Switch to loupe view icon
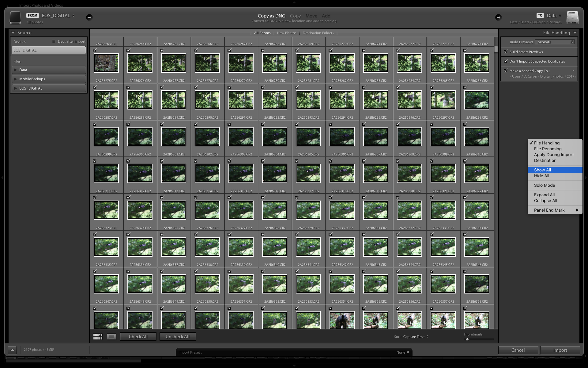 coord(111,337)
